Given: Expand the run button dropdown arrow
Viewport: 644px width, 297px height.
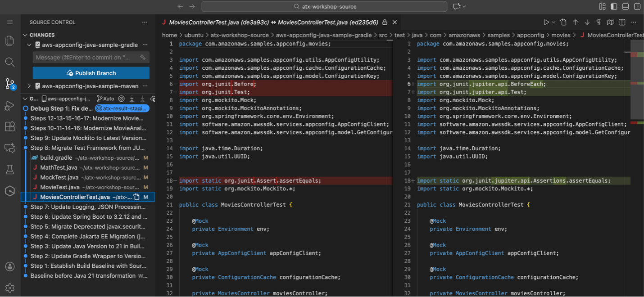Looking at the screenshot, I should point(553,22).
